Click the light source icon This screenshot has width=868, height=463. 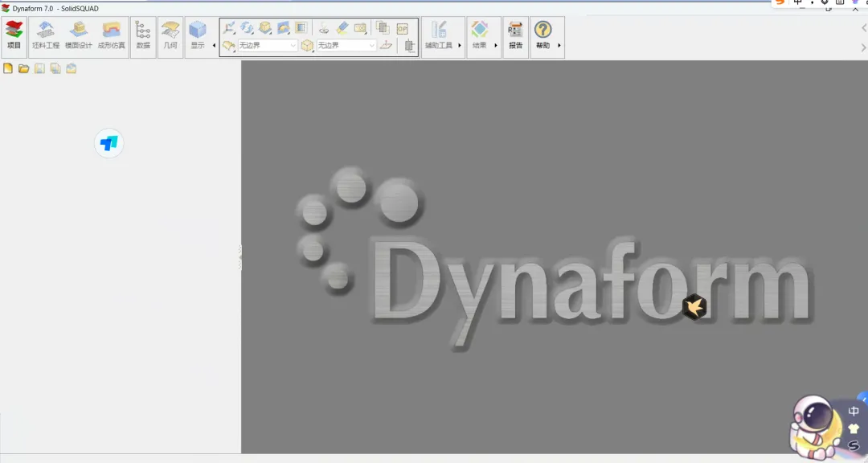[324, 27]
